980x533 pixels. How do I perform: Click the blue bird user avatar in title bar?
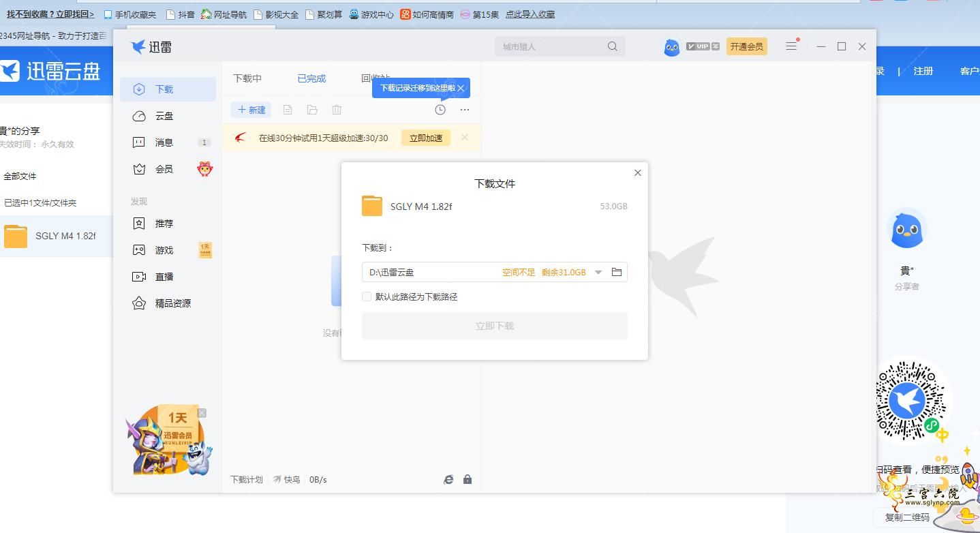tap(672, 47)
